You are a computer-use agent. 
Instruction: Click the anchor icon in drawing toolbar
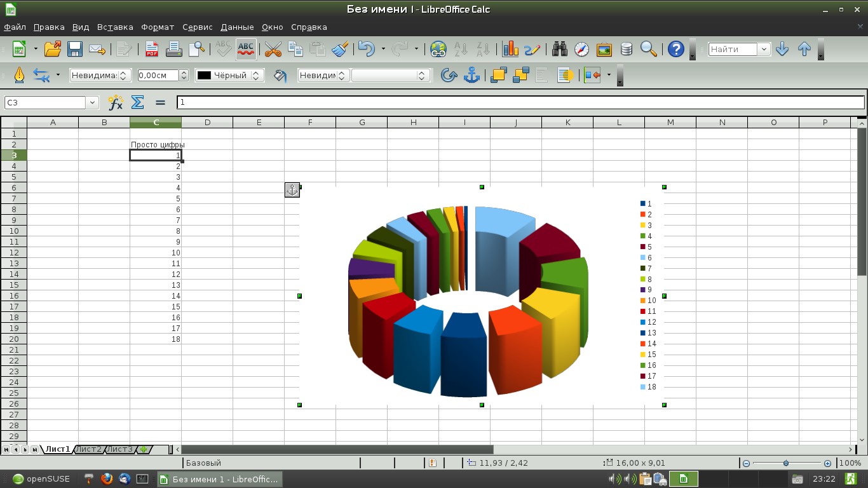[x=471, y=76]
